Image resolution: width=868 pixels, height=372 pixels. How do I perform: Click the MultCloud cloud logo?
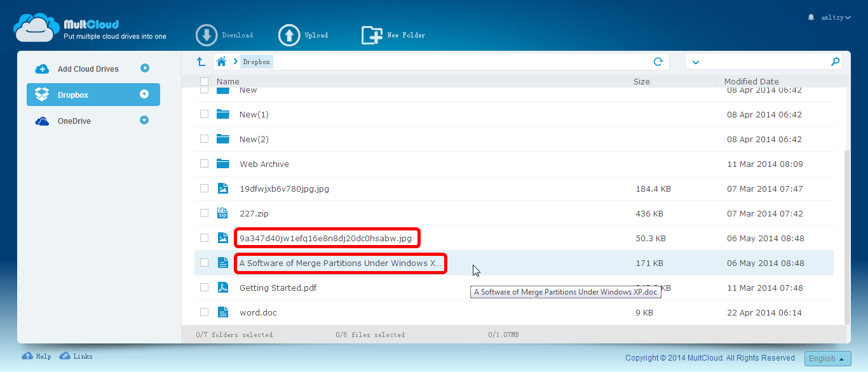[37, 28]
